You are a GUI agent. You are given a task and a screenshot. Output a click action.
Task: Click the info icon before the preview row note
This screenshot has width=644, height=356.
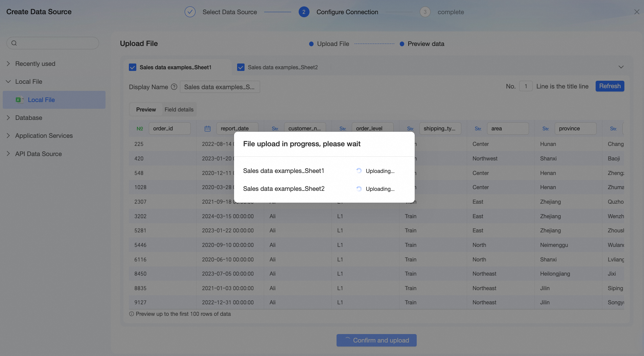coord(132,314)
